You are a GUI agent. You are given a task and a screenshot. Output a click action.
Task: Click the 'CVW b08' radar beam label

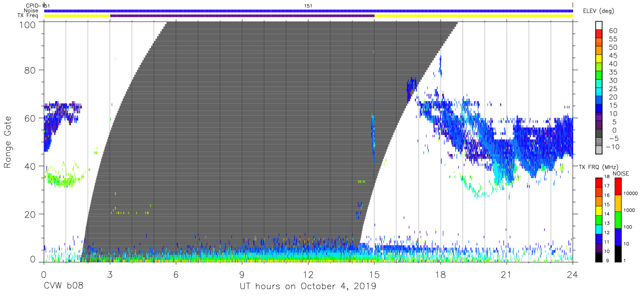(x=62, y=286)
